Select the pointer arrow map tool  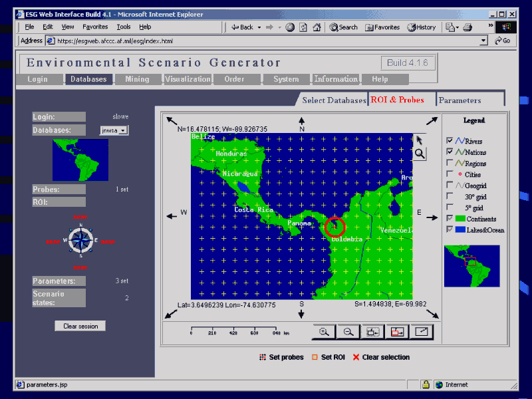click(419, 140)
